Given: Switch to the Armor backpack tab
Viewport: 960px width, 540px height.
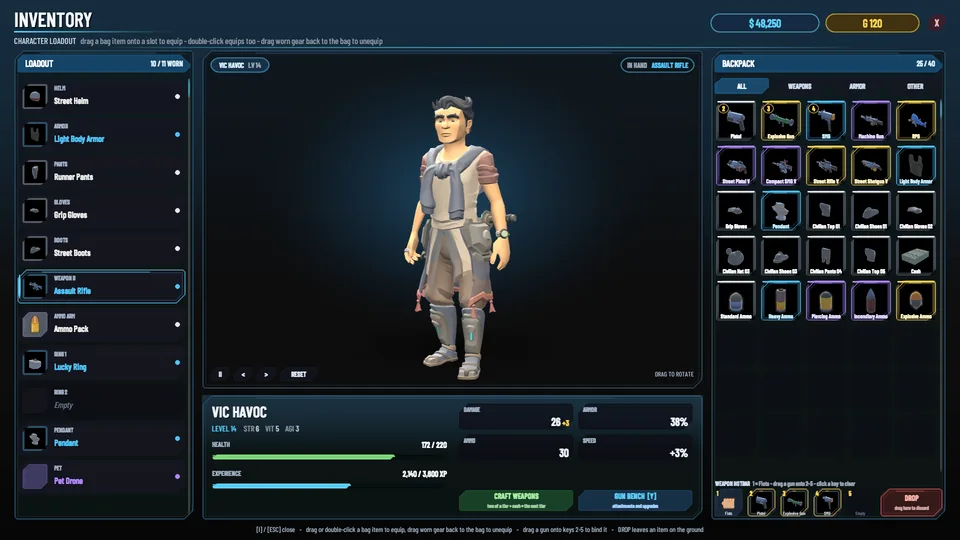Looking at the screenshot, I should pyautogui.click(x=857, y=86).
